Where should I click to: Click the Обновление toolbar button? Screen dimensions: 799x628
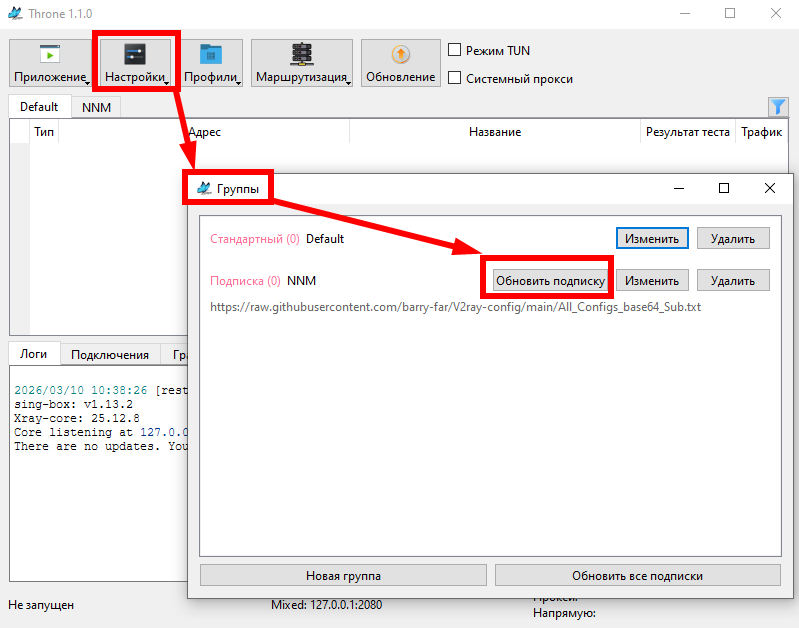click(x=401, y=63)
